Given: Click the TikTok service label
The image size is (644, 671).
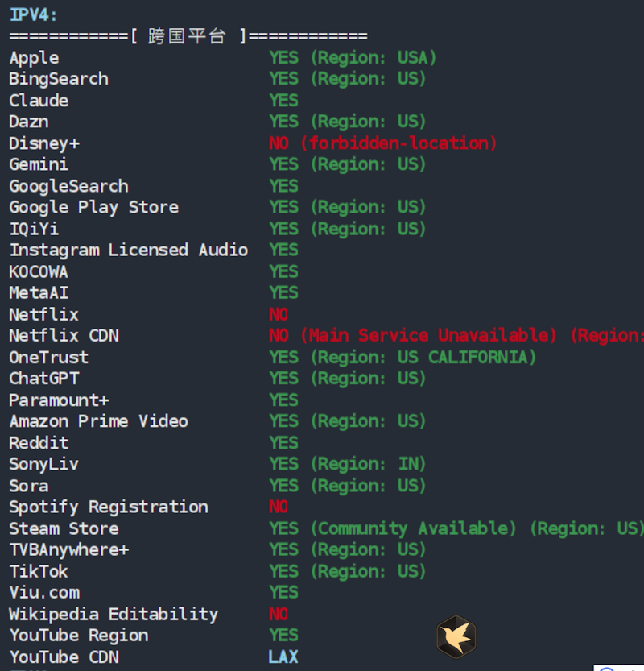Looking at the screenshot, I should pos(39,571).
